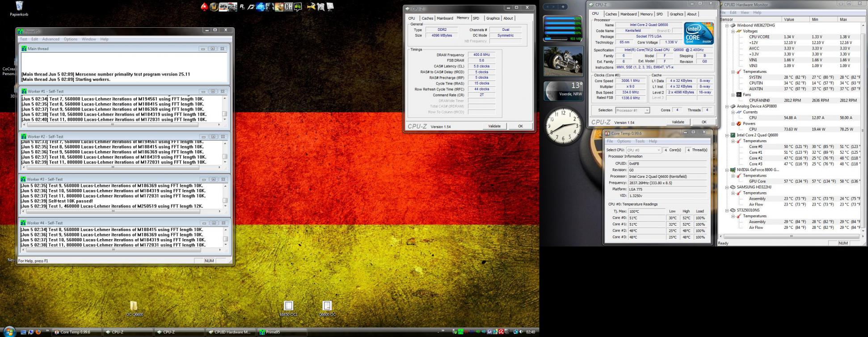Click Validate in the CPU-Z memory window
Image resolution: width=868 pixels, height=337 pixels.
[x=494, y=126]
